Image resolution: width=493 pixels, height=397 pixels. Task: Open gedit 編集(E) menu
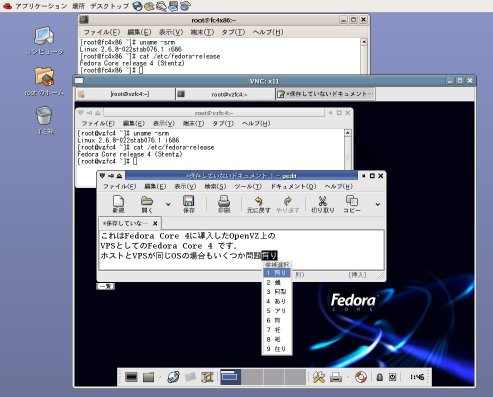pyautogui.click(x=155, y=186)
